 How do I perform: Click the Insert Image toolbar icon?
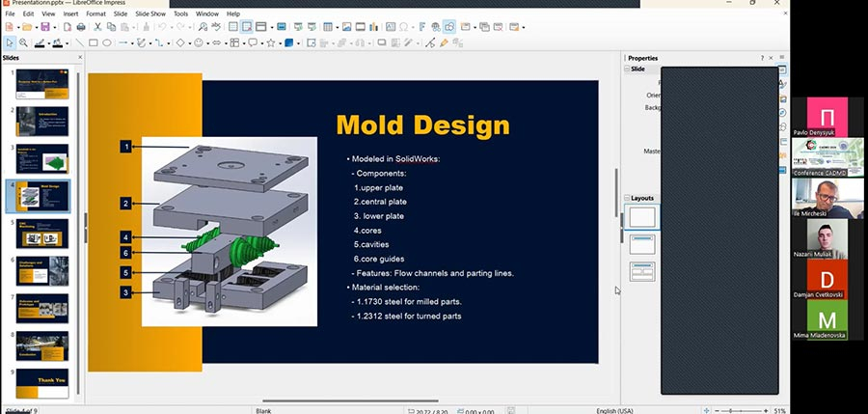pyautogui.click(x=344, y=27)
